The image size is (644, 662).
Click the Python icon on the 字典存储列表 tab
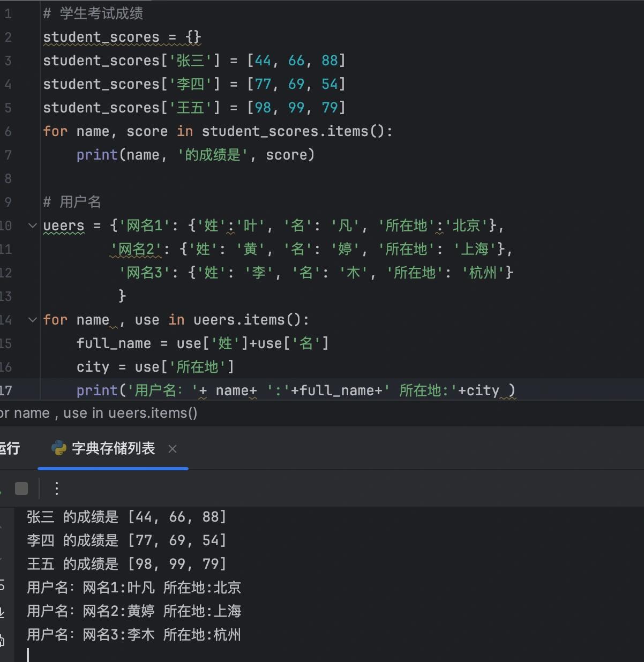coord(58,448)
